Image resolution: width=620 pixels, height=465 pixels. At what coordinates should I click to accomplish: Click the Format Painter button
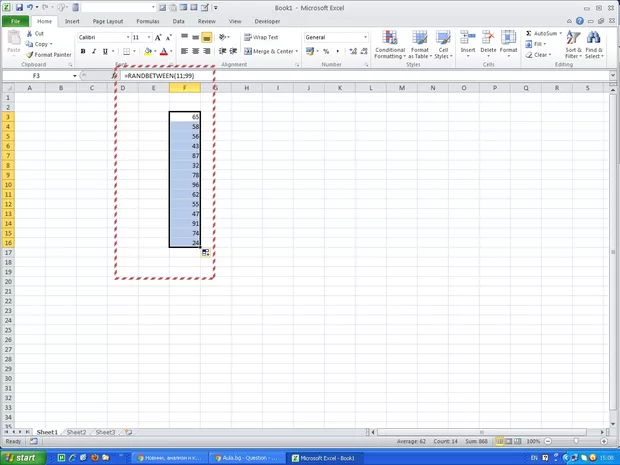51,55
